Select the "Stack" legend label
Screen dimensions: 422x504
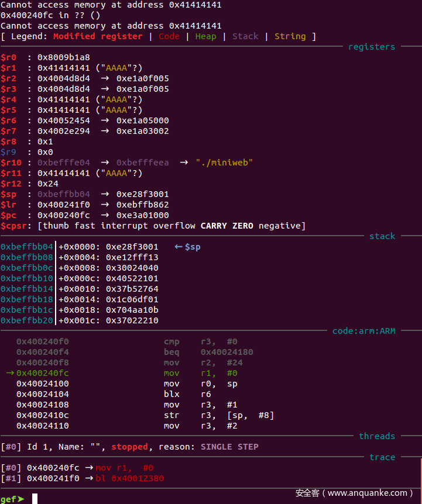point(245,36)
